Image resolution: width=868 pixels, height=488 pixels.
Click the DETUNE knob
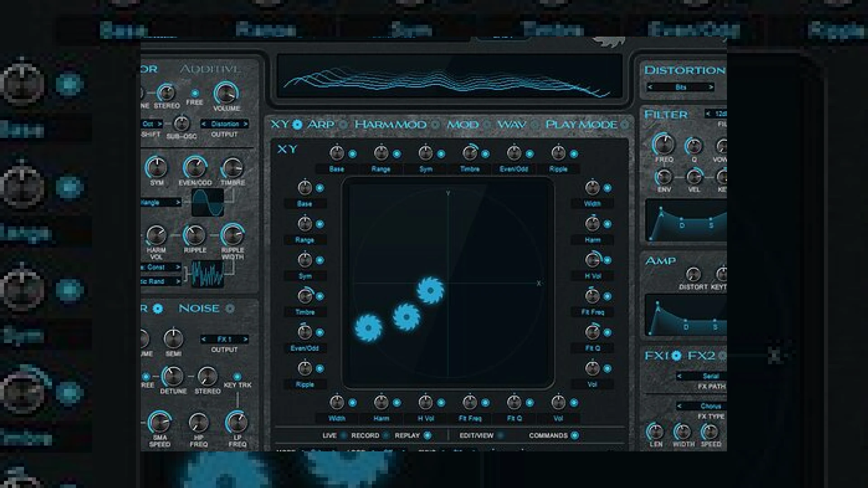point(173,376)
